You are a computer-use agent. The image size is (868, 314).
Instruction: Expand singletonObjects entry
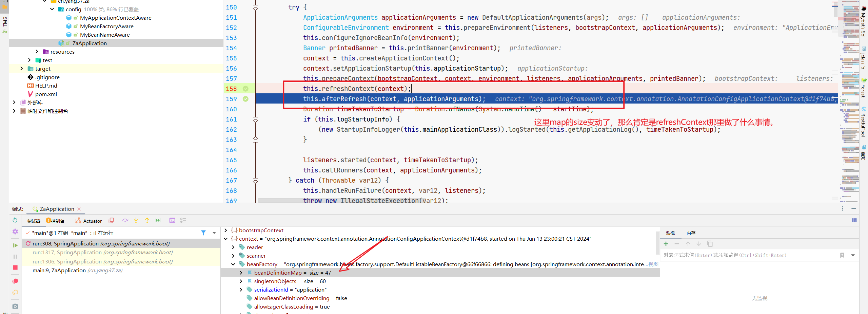241,281
